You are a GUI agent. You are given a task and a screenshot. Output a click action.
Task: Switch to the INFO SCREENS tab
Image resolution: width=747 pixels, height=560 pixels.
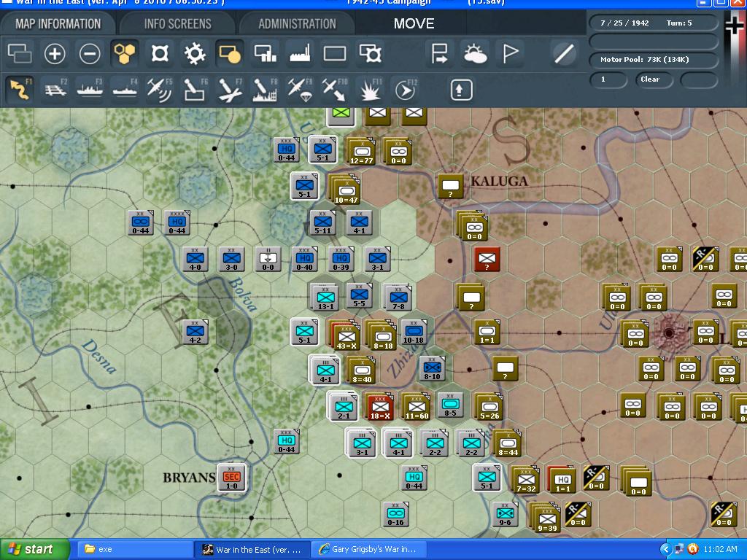tap(178, 24)
